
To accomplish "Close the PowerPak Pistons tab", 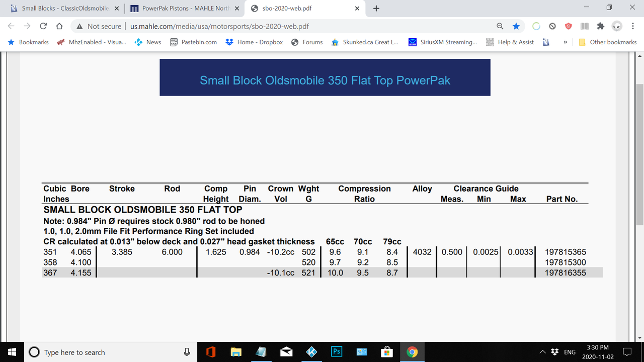I will (237, 9).
